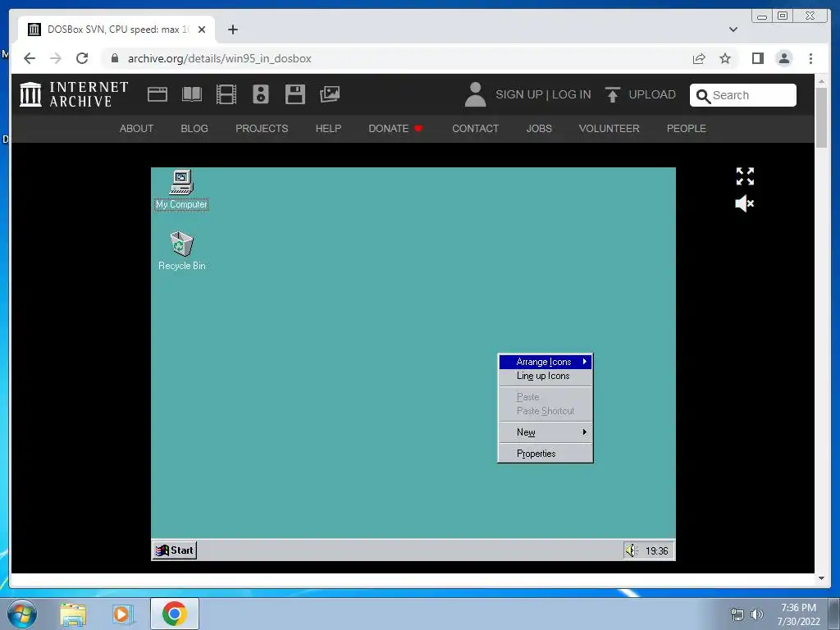Select the DOSBox SVN browser tab
Image resolution: width=840 pixels, height=630 pixels.
tap(116, 30)
